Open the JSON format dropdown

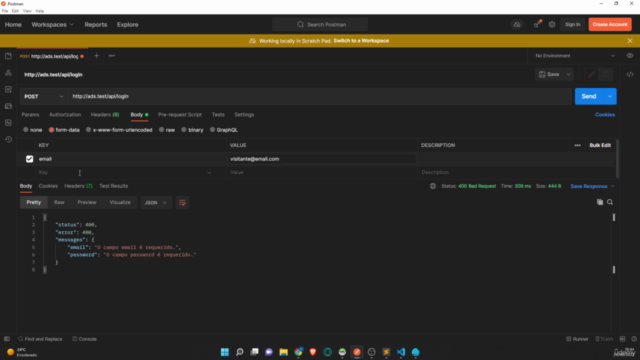[156, 202]
